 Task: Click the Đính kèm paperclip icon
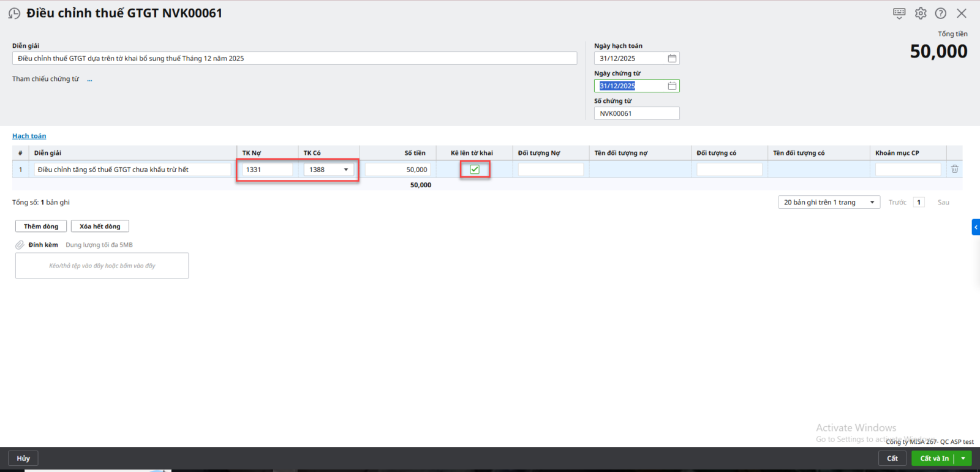coord(20,245)
